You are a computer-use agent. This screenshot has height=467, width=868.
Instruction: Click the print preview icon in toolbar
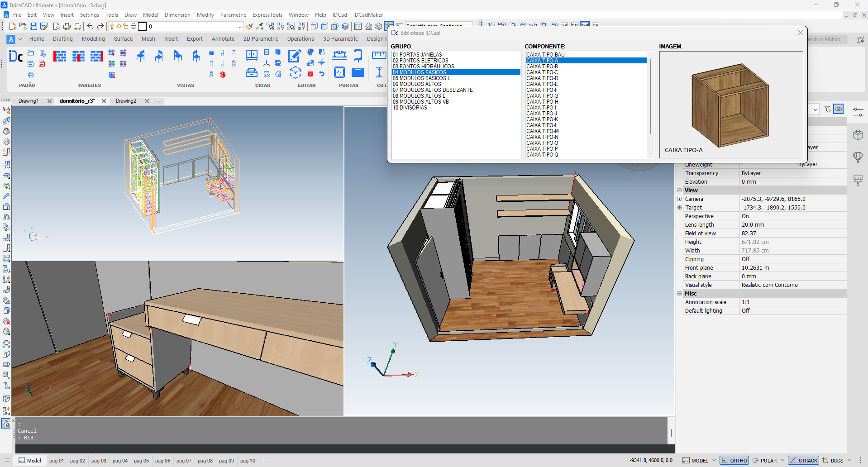point(57,26)
